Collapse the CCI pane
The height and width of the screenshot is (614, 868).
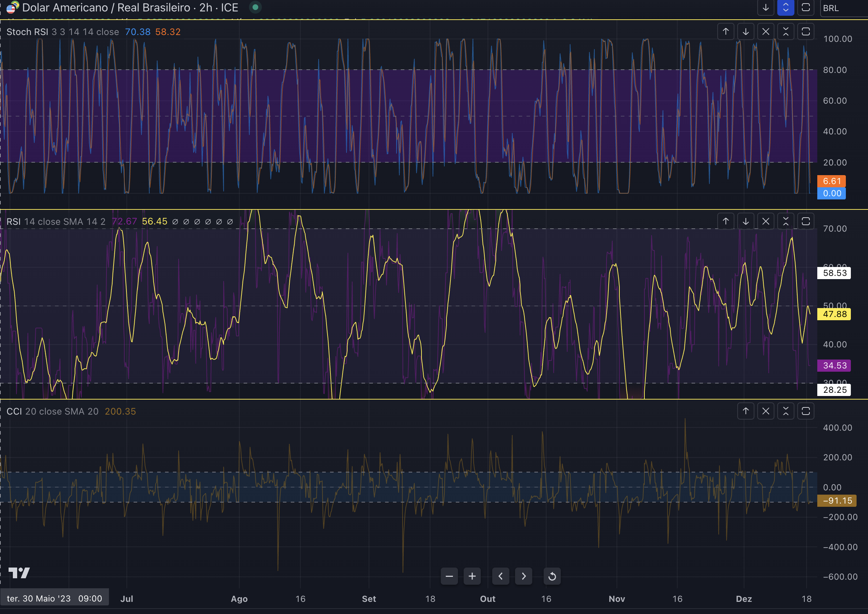pos(785,411)
